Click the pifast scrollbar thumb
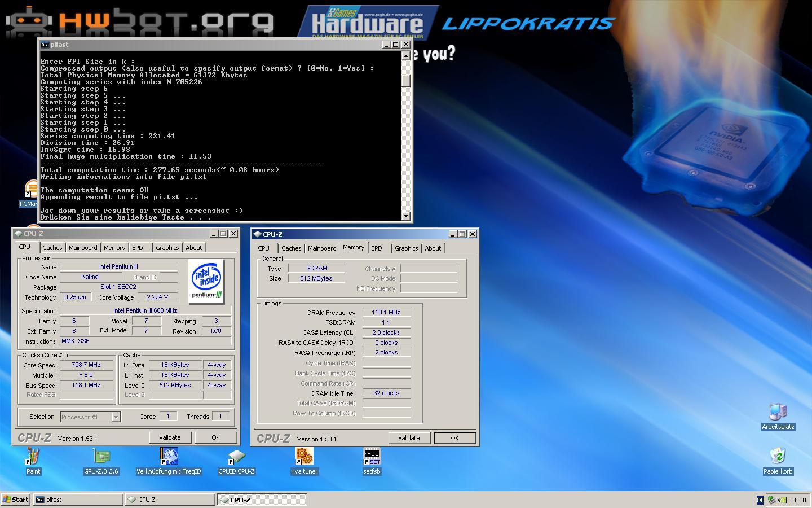 click(406, 80)
